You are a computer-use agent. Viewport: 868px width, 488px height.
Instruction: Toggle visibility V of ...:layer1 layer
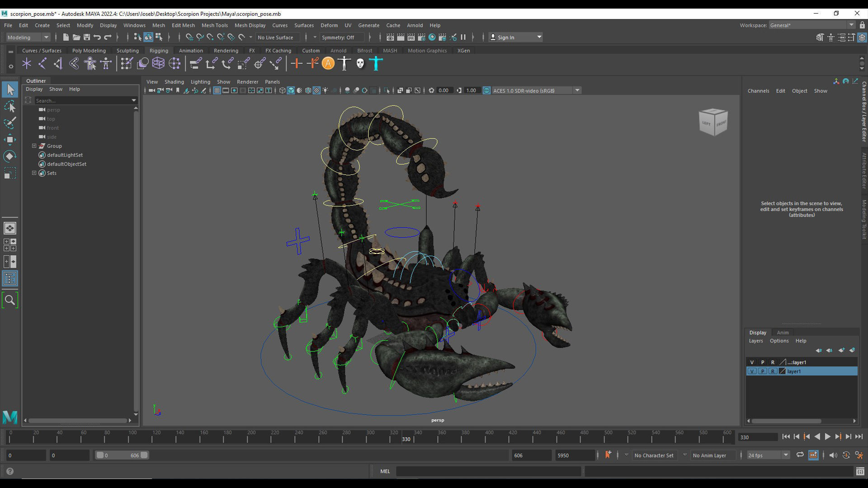point(752,362)
